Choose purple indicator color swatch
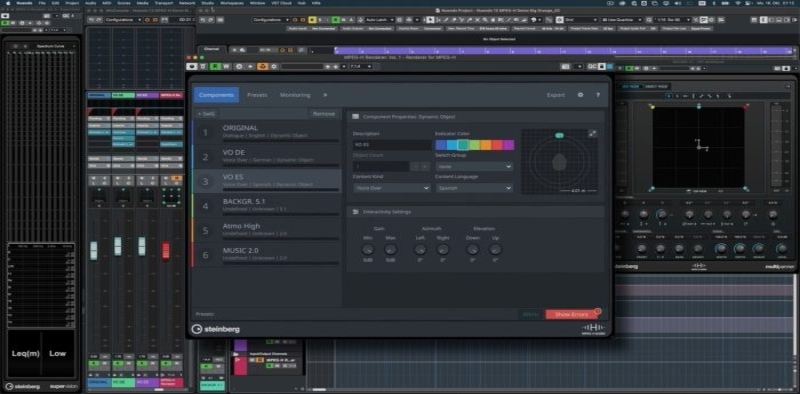800x394 pixels. pyautogui.click(x=508, y=145)
